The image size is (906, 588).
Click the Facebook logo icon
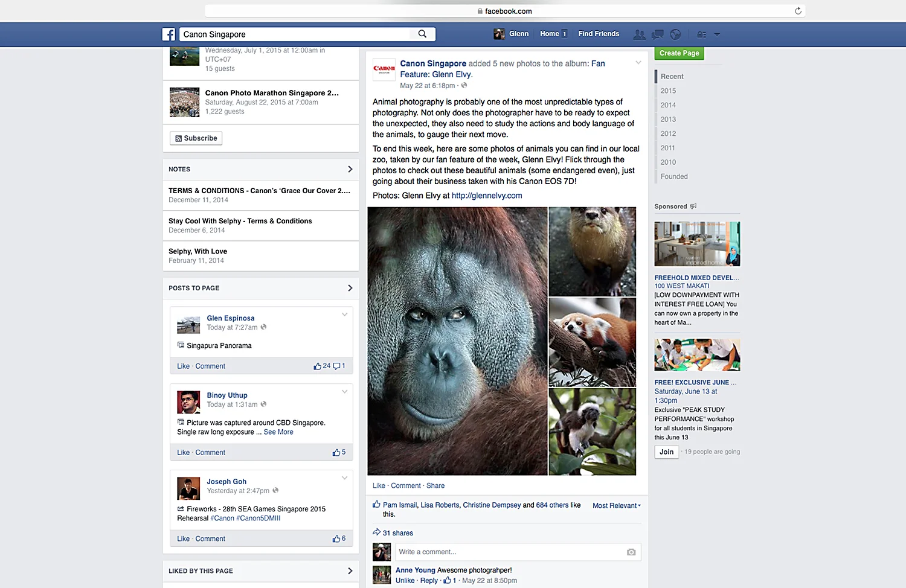click(x=169, y=34)
